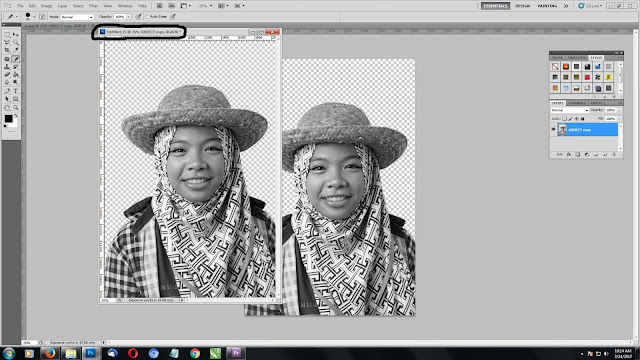Screen dimensions: 640x360
Task: Switch to the Essentials workspace
Action: coord(495,6)
